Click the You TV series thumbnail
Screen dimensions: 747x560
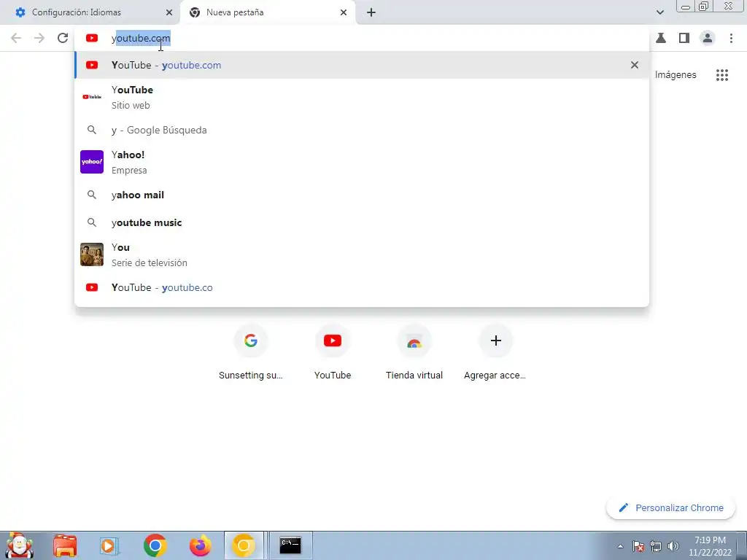coord(92,254)
